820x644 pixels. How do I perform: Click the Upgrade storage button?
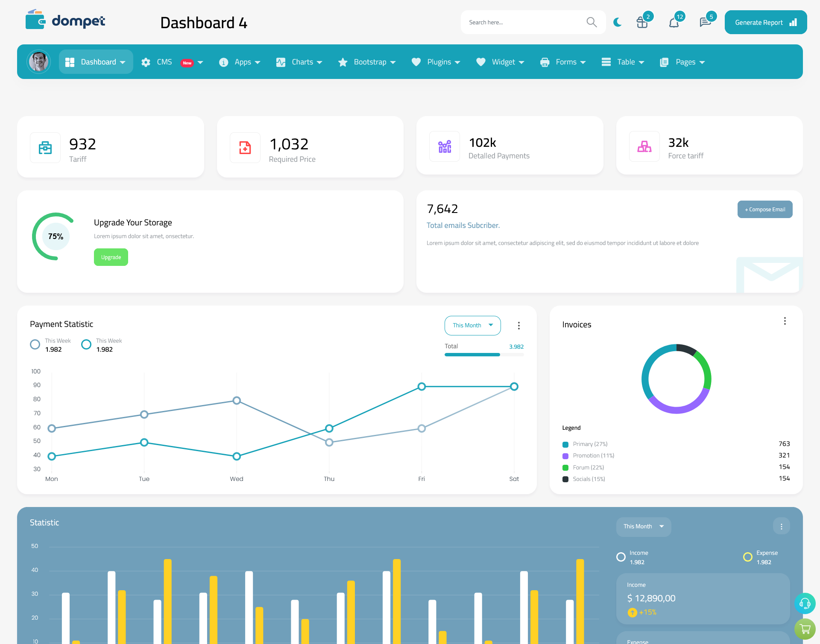pyautogui.click(x=111, y=257)
